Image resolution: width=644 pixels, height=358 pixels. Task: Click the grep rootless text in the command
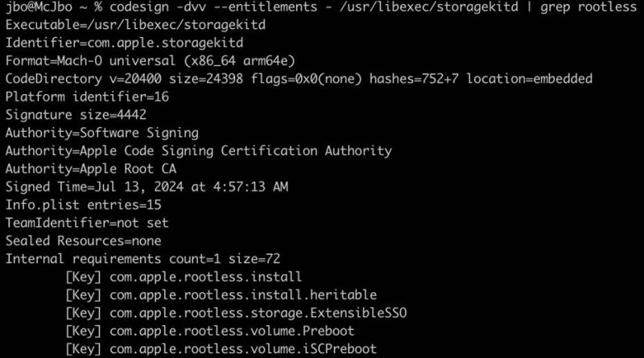click(x=588, y=7)
